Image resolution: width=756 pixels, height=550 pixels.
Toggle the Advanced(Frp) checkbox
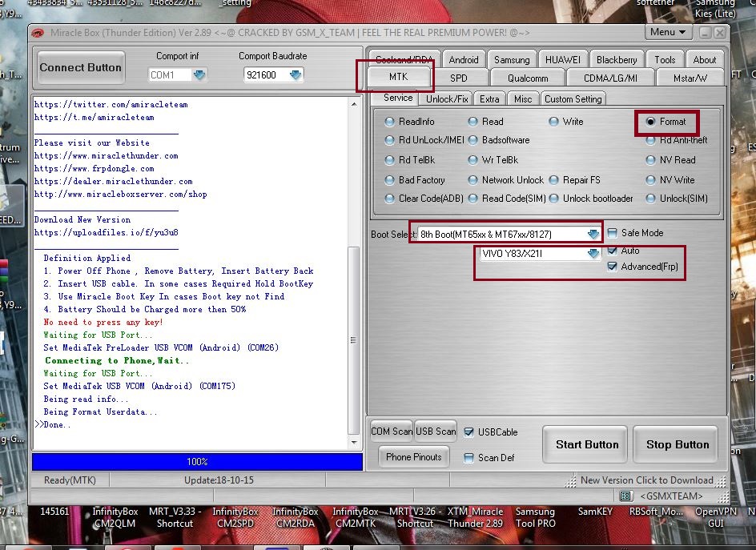pyautogui.click(x=613, y=267)
